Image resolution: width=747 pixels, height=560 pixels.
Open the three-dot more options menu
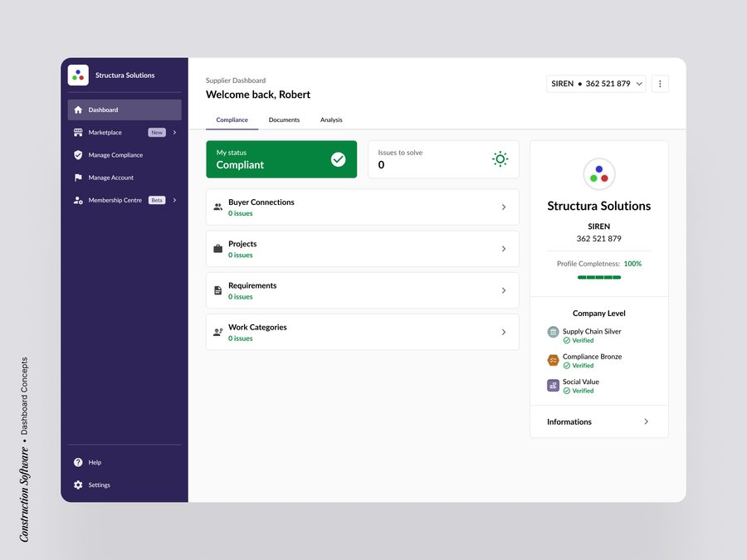point(660,84)
